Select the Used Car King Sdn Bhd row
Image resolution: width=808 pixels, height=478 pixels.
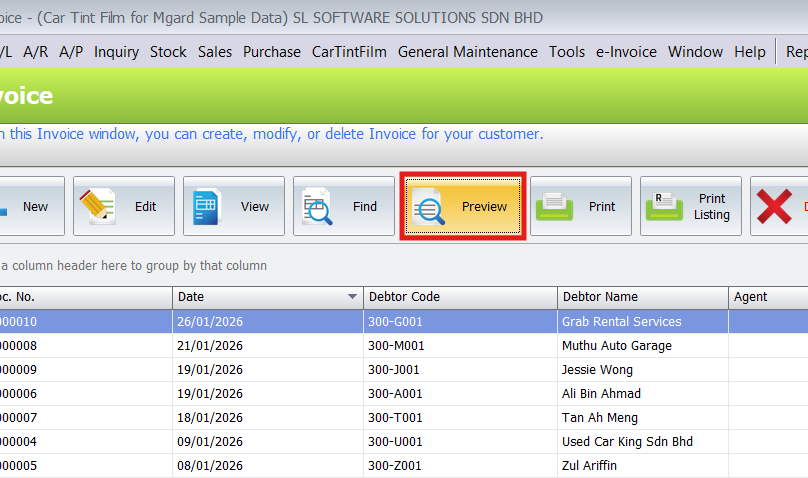coord(627,441)
